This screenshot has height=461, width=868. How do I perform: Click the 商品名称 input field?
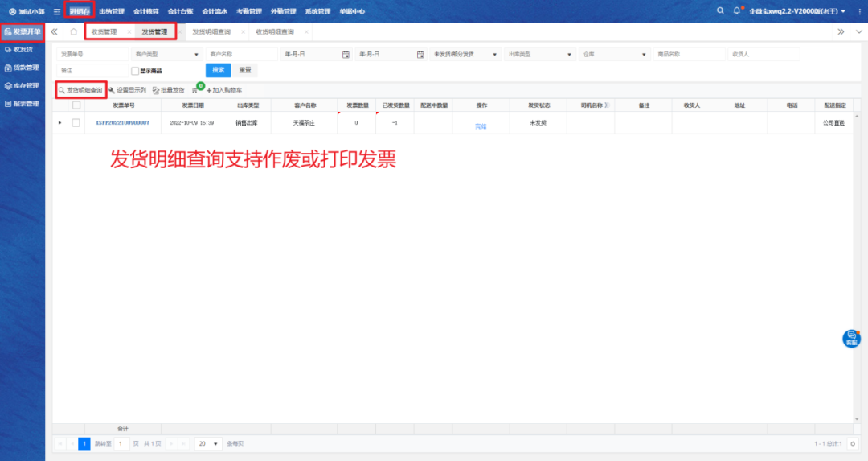688,55
